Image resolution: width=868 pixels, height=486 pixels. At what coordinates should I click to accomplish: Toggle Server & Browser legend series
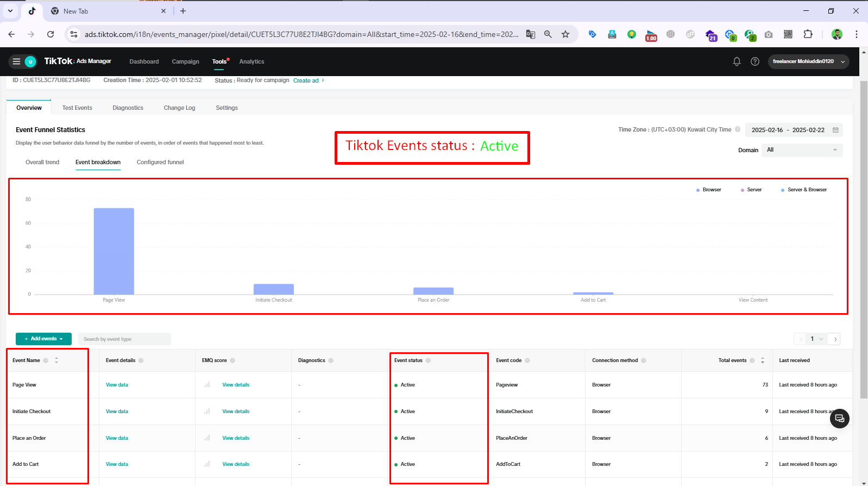click(804, 190)
